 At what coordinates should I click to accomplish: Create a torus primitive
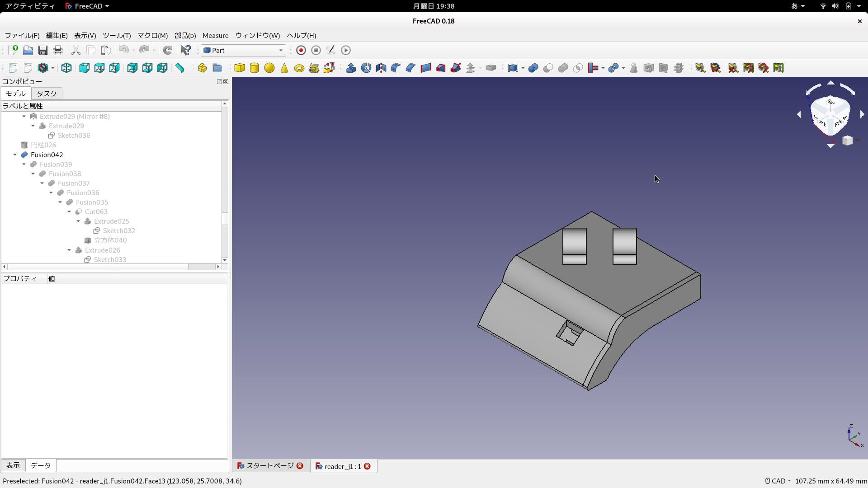[299, 68]
